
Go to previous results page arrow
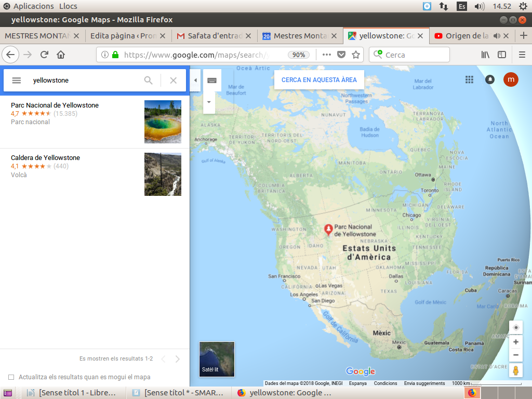(163, 359)
